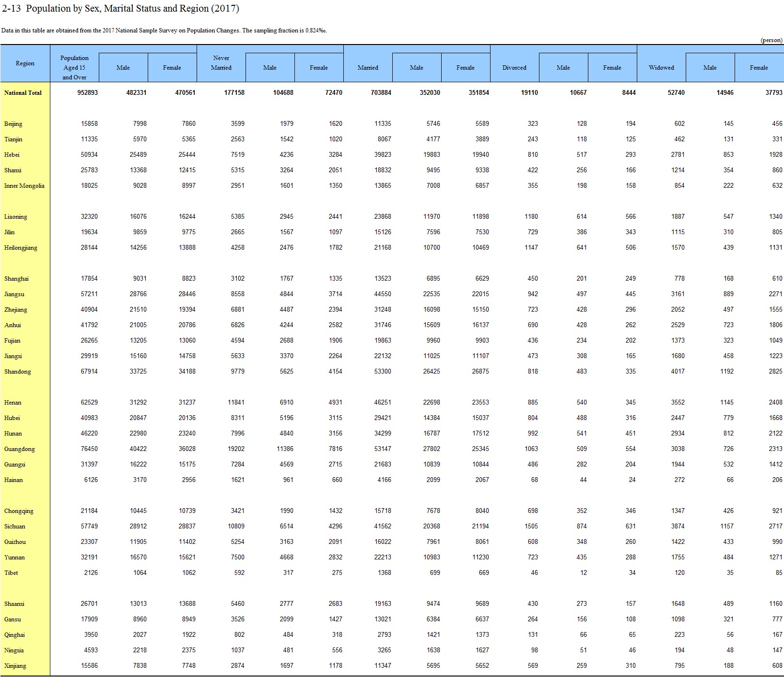The height and width of the screenshot is (692, 784).
Task: Select the 'Shanghai' row label
Action: tap(16, 279)
